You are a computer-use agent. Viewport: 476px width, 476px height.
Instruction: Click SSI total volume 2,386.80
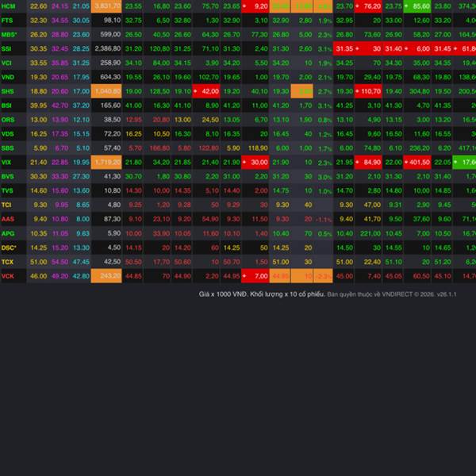point(107,48)
